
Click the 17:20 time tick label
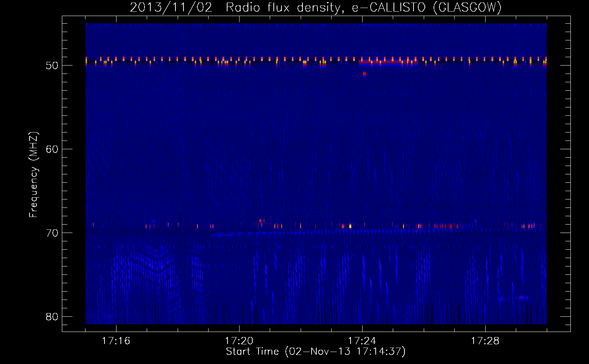click(239, 341)
